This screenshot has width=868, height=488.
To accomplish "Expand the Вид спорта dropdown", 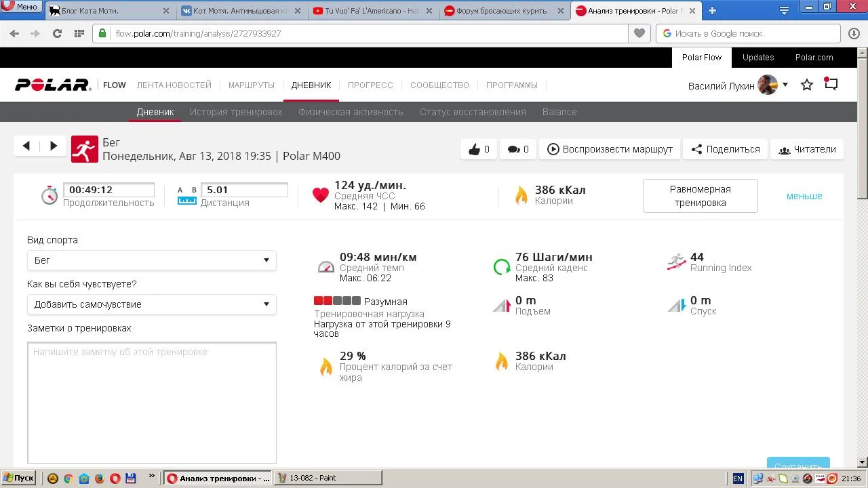I will coord(151,260).
